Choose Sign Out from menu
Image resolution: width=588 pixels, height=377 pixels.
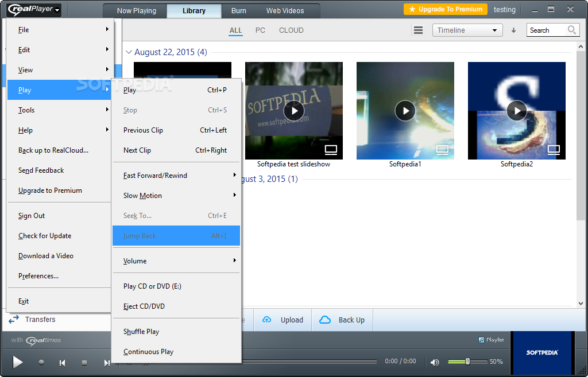(59, 216)
